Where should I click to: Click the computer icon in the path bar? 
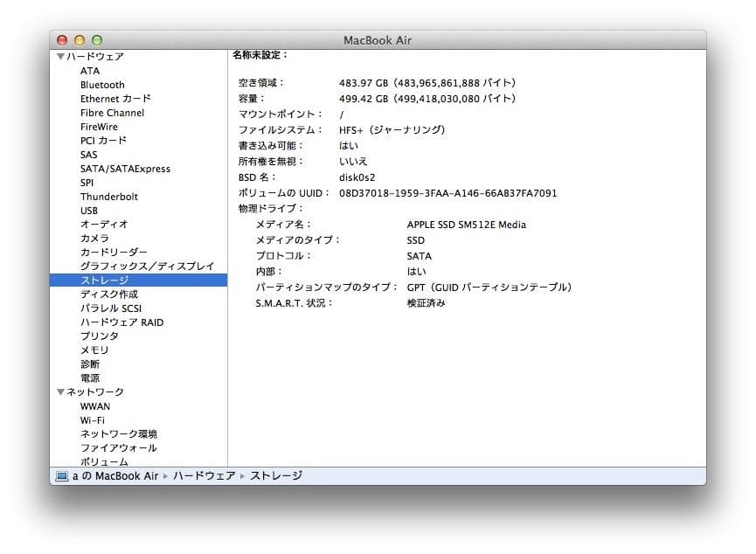point(61,476)
